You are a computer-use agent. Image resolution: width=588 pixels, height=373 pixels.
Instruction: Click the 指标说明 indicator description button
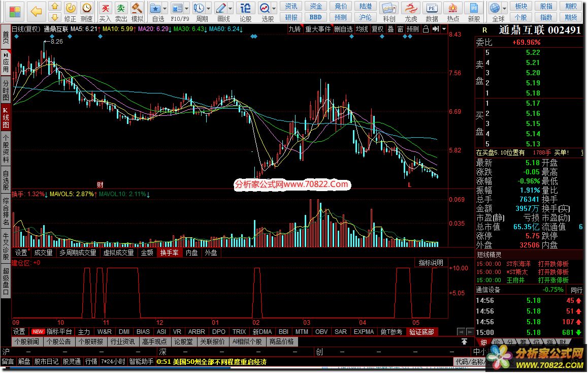431,263
